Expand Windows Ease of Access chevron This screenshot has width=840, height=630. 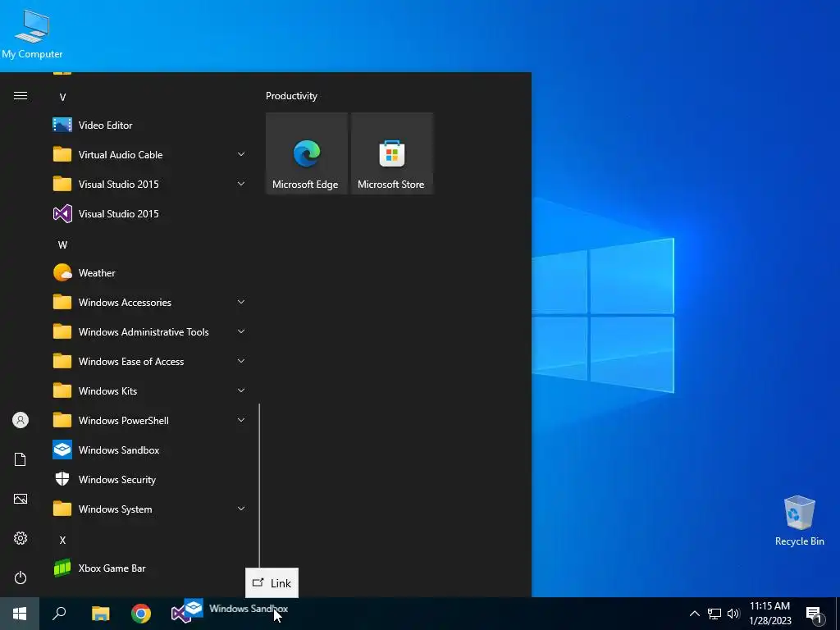241,361
